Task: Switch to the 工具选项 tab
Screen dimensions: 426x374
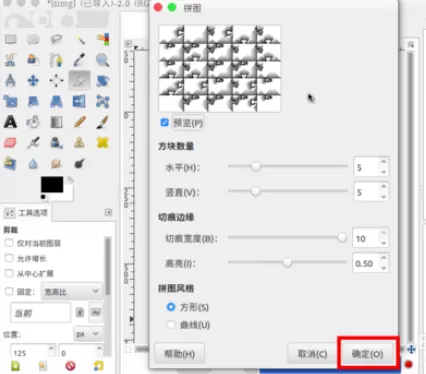Action: pyautogui.click(x=27, y=213)
